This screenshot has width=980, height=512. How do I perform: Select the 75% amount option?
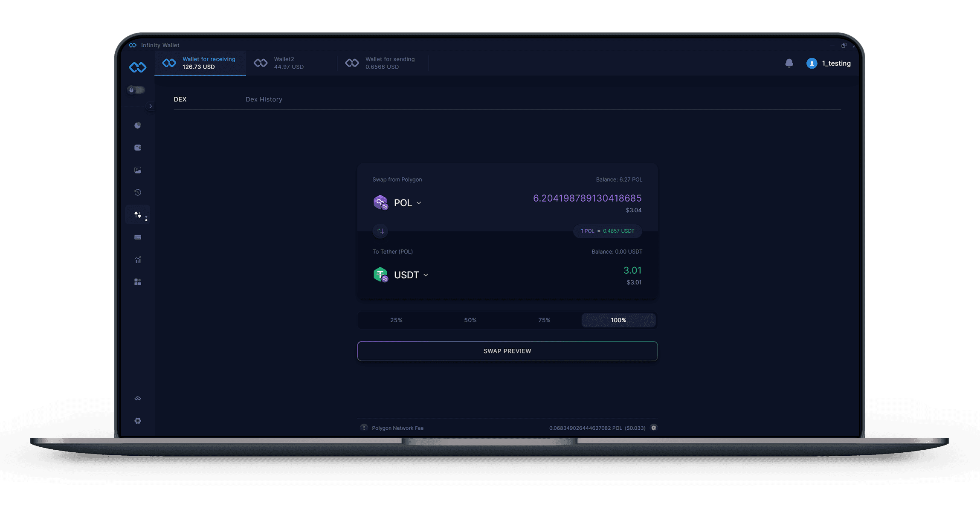544,320
